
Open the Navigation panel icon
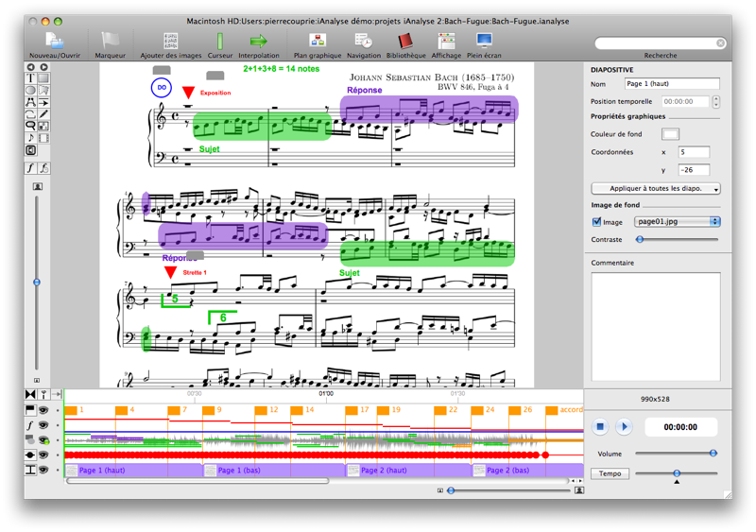(364, 41)
